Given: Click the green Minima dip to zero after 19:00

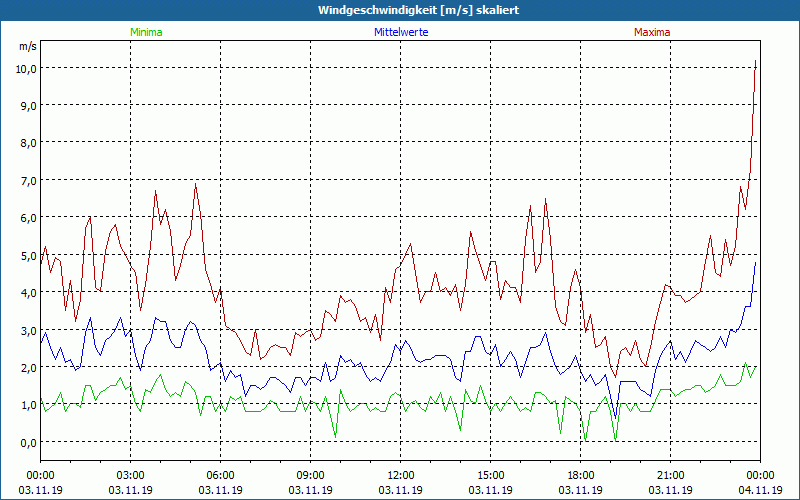Looking at the screenshot, I should coord(616,440).
